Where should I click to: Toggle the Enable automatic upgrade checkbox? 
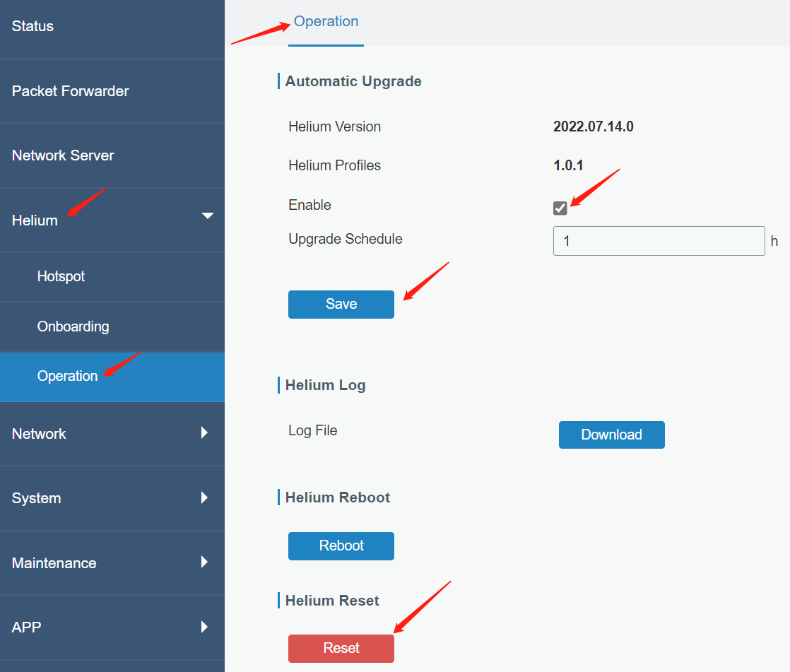(560, 208)
